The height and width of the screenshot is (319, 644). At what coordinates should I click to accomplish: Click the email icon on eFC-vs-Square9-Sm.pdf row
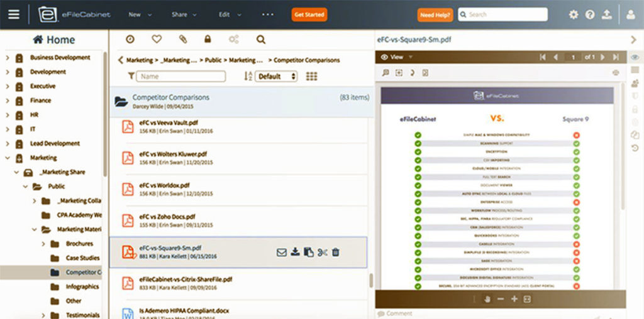click(282, 252)
